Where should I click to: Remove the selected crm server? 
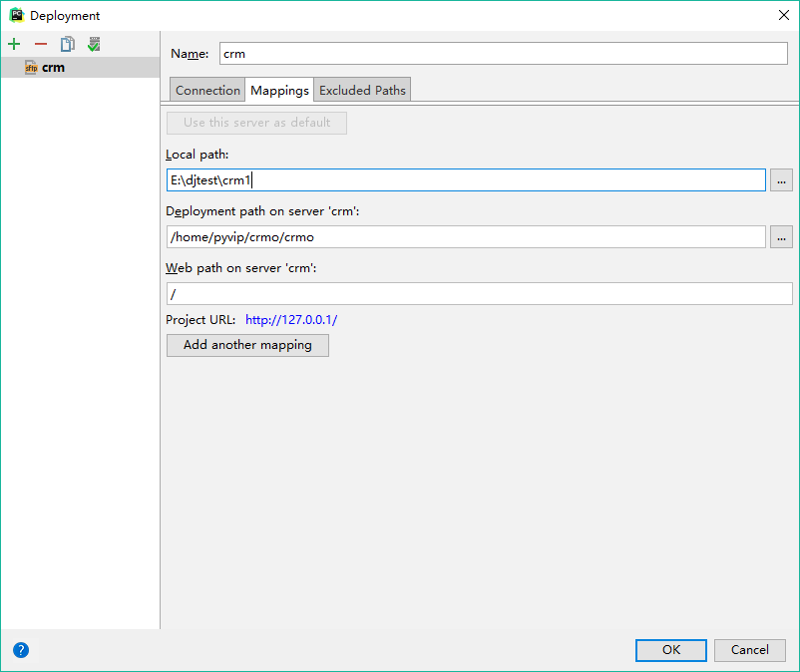[x=41, y=44]
